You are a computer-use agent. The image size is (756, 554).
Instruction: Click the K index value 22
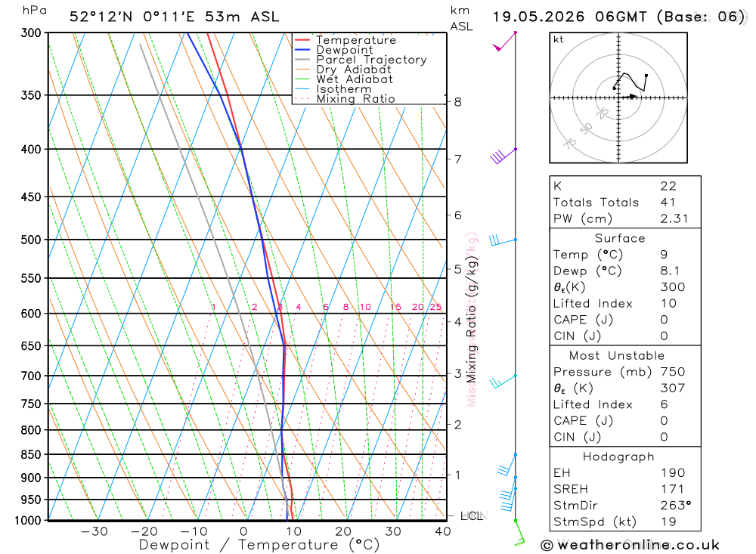669,186
